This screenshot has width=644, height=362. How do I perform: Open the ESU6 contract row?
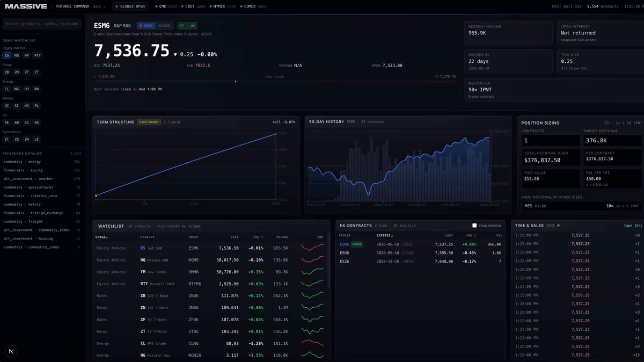[421, 252]
